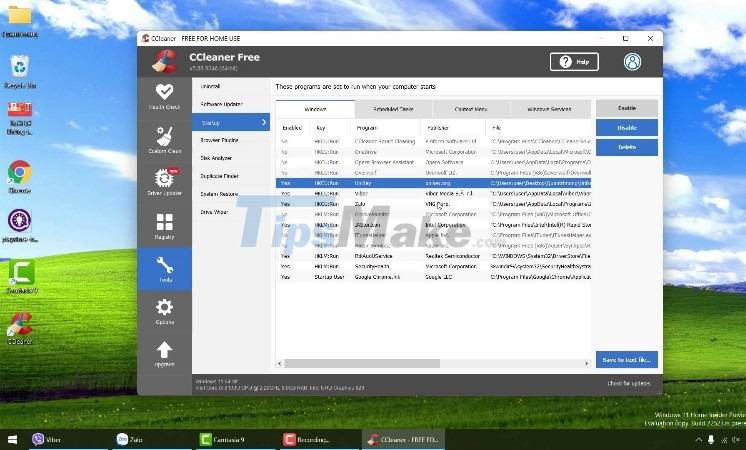Open the Windows Start menu
This screenshot has height=450, width=746.
(x=12, y=440)
